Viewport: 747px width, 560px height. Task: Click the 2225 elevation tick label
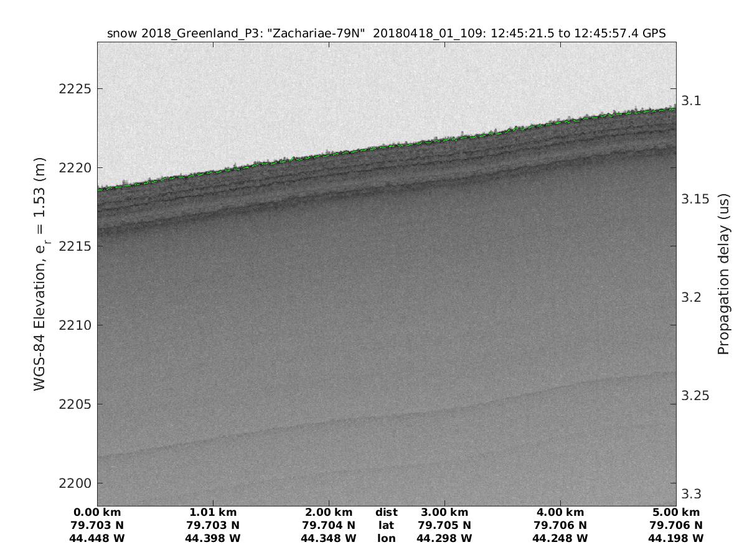point(75,89)
